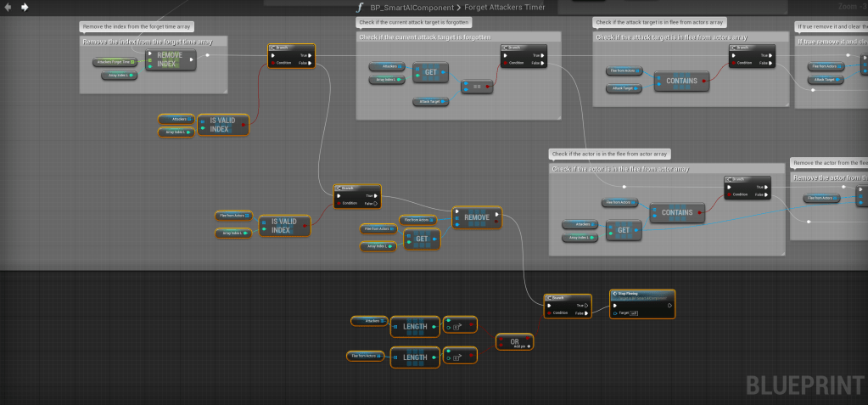Click the Stop Fleeing node's function icon
868x405 pixels.
(613, 294)
